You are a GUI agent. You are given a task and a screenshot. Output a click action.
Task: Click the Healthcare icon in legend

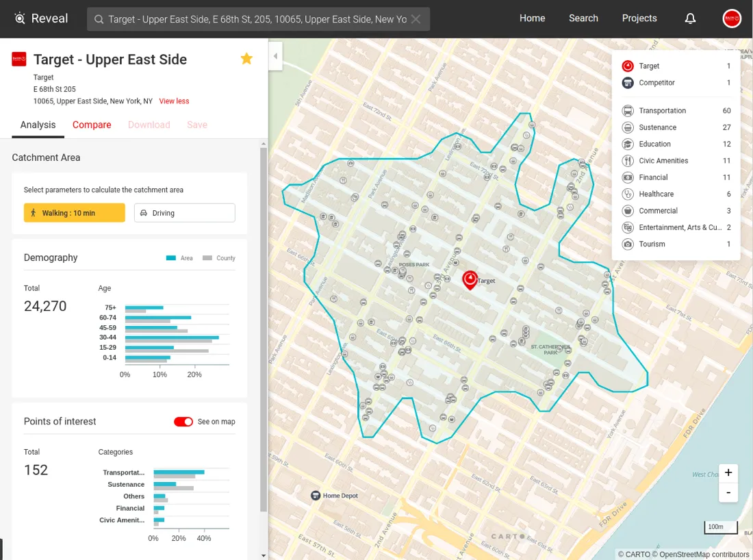(628, 194)
